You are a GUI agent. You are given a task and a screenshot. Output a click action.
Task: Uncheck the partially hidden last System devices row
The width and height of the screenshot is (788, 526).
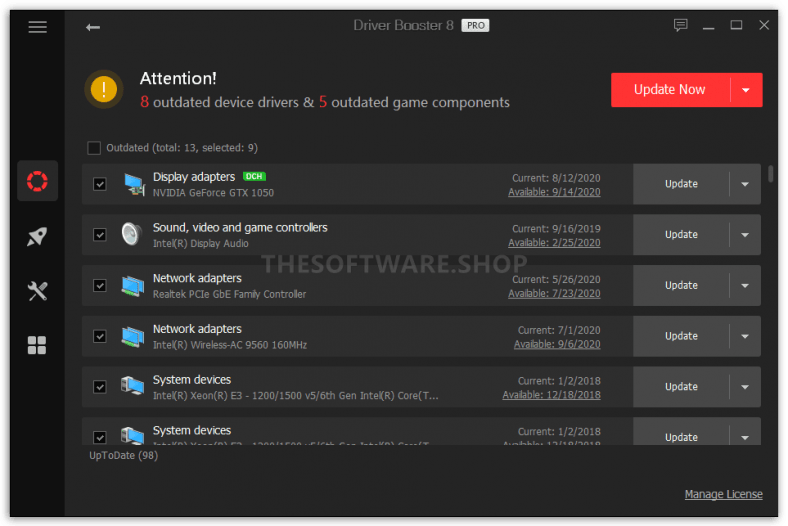pyautogui.click(x=100, y=437)
